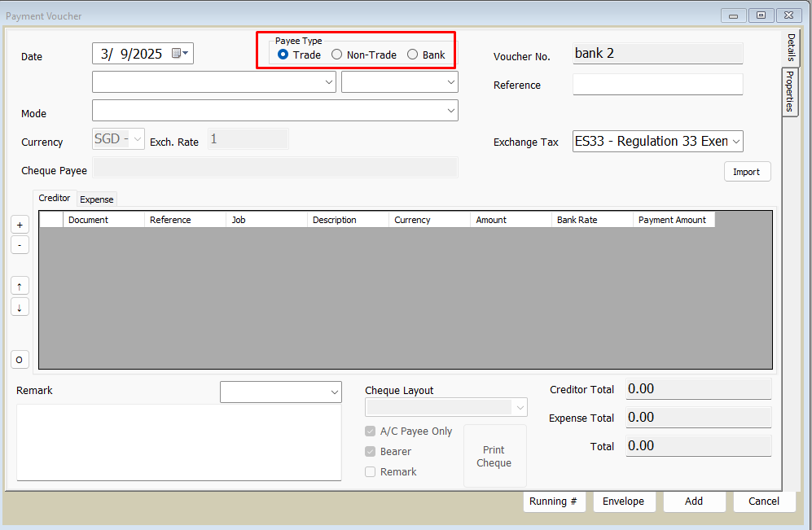Click the Running # button
Viewport: 812px width, 530px height.
[x=554, y=502]
